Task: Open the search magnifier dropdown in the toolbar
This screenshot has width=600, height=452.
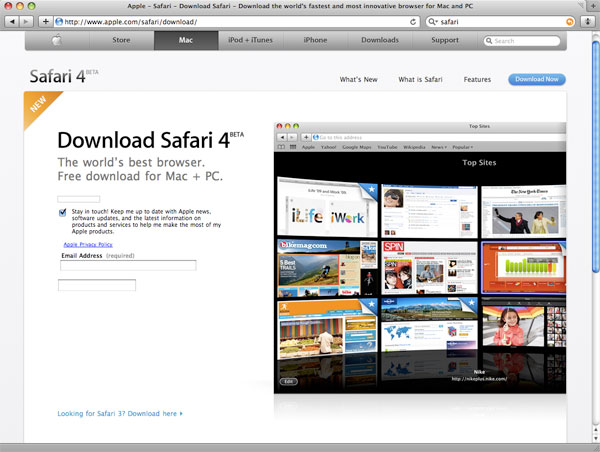Action: pyautogui.click(x=432, y=22)
